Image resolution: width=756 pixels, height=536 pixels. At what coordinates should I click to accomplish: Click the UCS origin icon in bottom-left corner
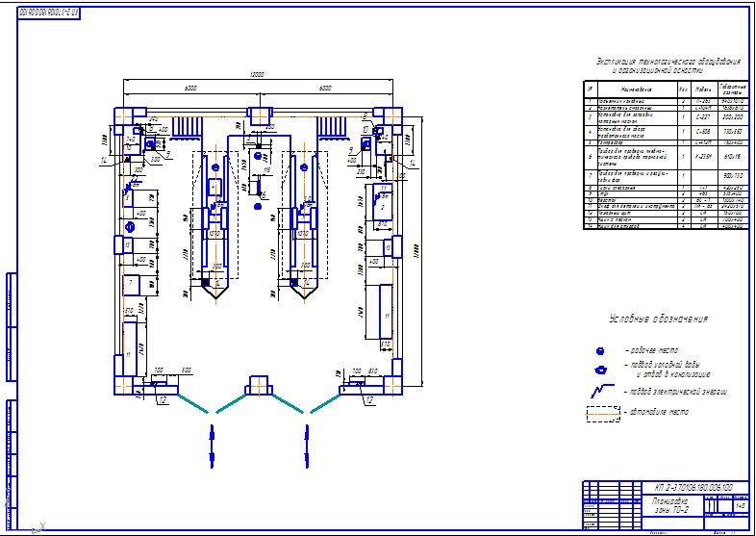pos(37,525)
